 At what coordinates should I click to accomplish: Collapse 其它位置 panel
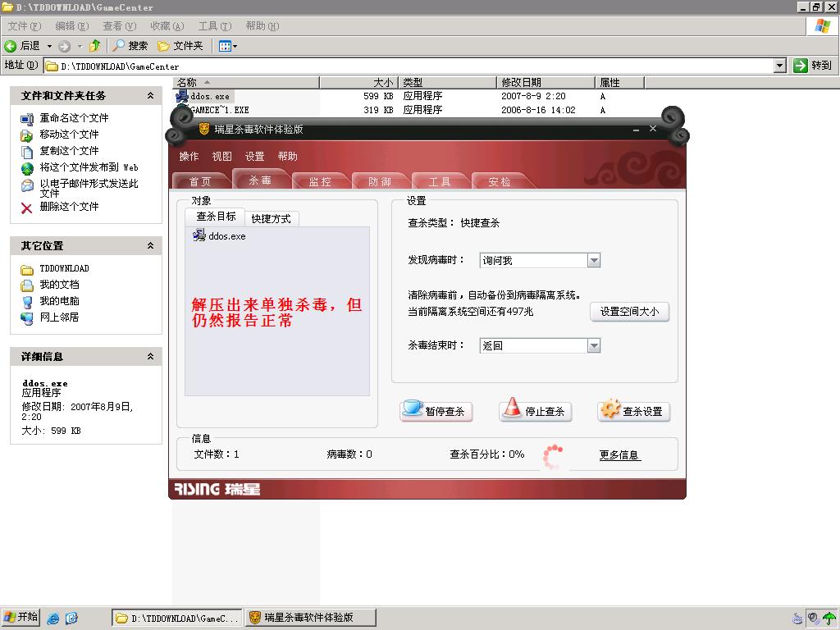click(x=151, y=245)
